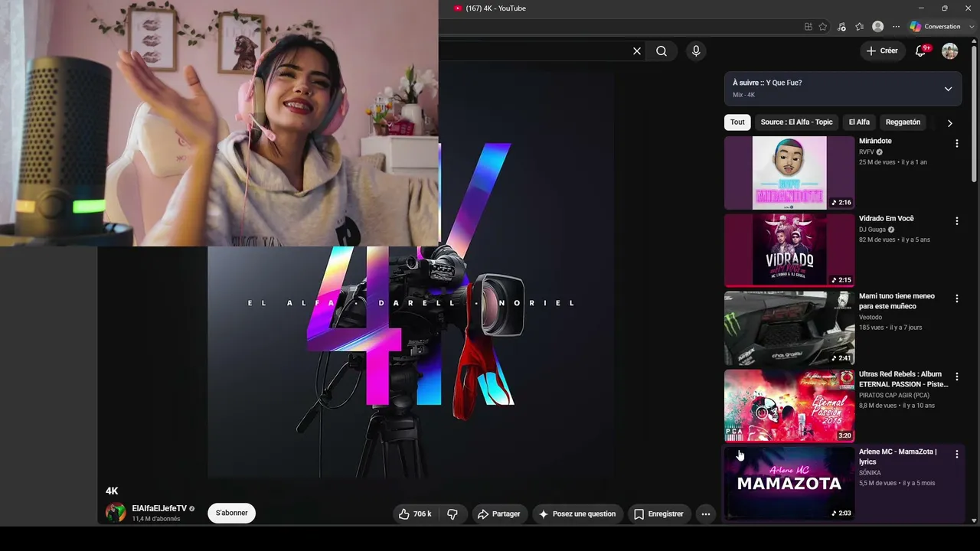This screenshot has width=980, height=551.
Task: Like the 4K video
Action: [x=414, y=514]
